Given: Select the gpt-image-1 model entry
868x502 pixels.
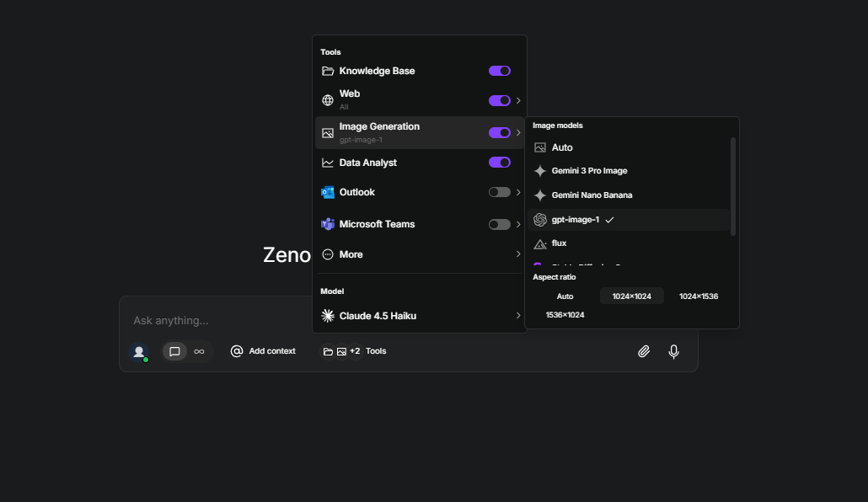Looking at the screenshot, I should [629, 220].
